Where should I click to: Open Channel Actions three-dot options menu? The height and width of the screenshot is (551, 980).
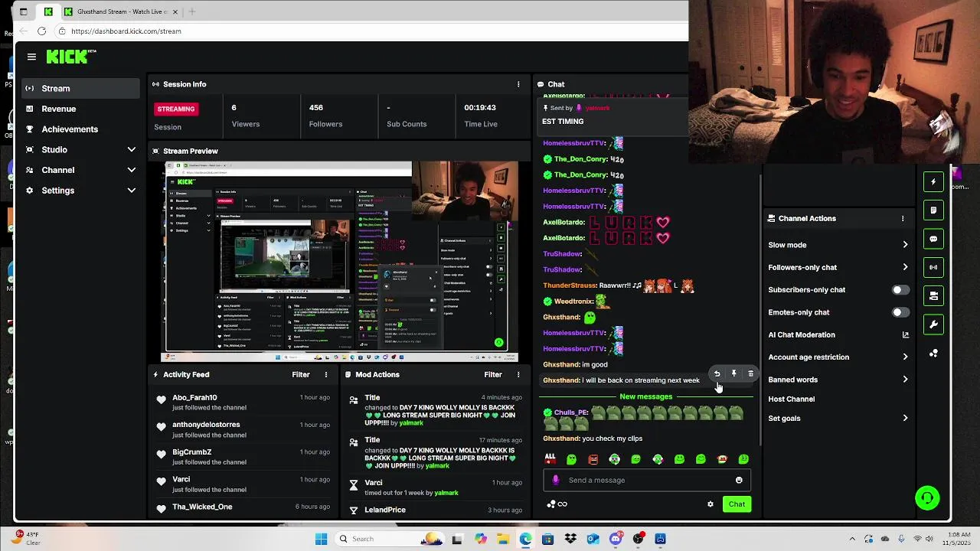click(903, 218)
